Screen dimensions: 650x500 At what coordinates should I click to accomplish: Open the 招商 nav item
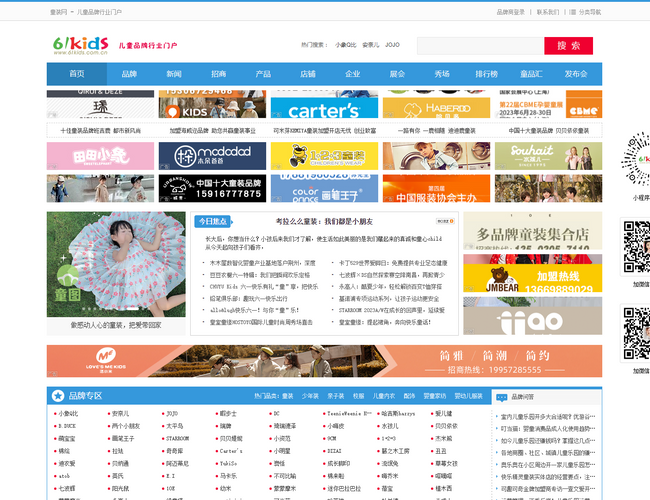click(218, 74)
